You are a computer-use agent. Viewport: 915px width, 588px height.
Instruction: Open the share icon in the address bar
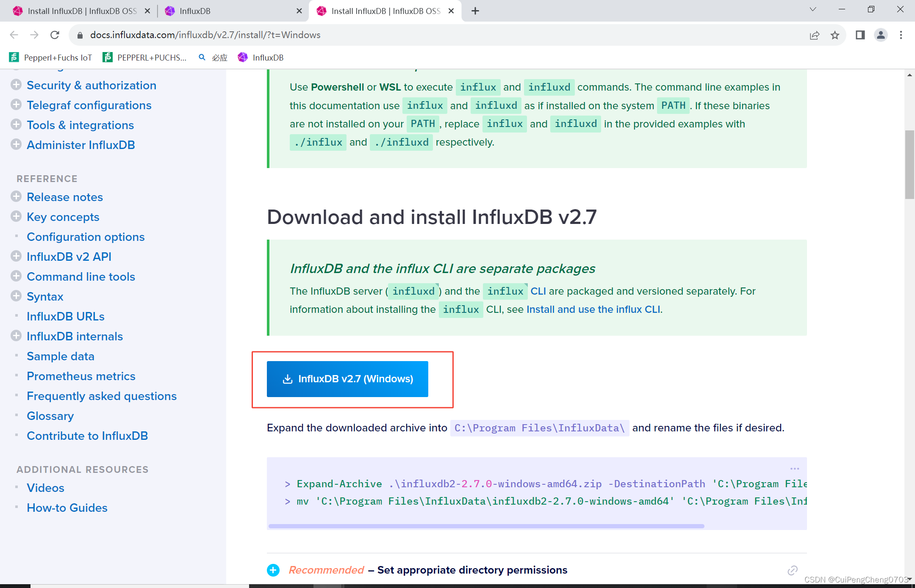click(814, 35)
